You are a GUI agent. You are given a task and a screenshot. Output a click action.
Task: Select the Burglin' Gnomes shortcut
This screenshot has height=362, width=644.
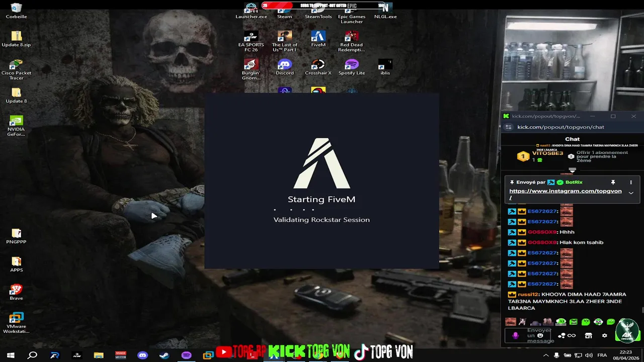click(x=251, y=69)
